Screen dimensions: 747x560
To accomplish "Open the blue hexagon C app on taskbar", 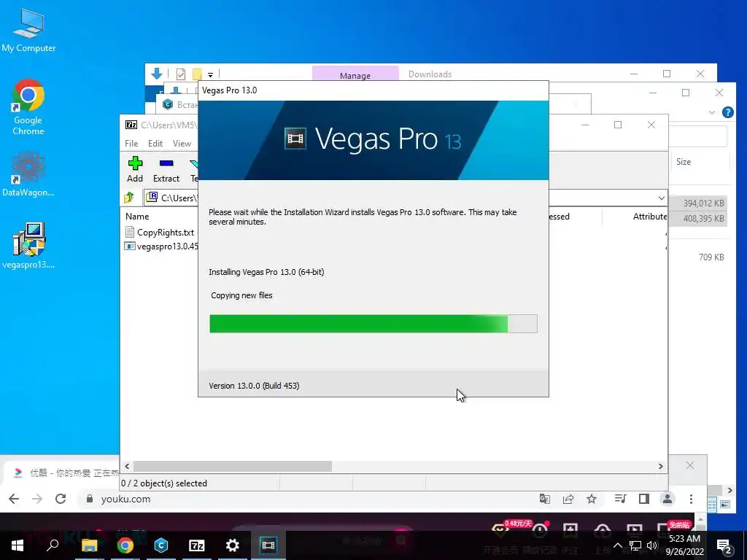I will coord(161,545).
